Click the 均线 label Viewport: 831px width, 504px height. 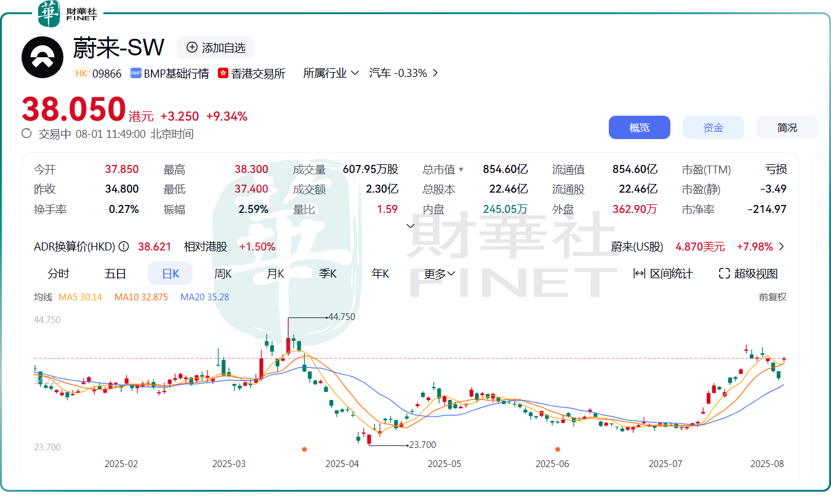(42, 297)
